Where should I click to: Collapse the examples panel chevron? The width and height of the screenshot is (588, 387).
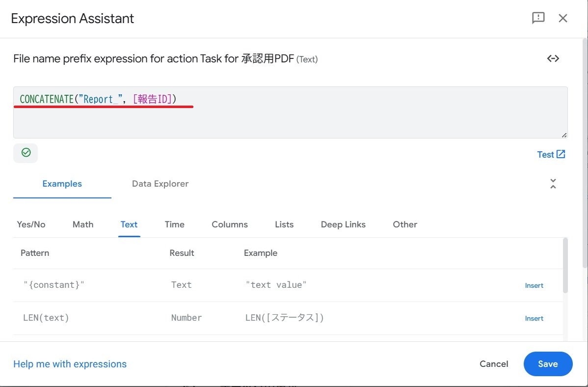(553, 184)
